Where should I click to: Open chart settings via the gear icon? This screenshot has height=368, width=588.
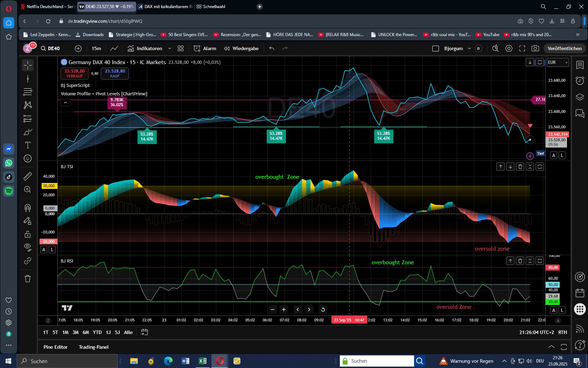click(x=509, y=48)
